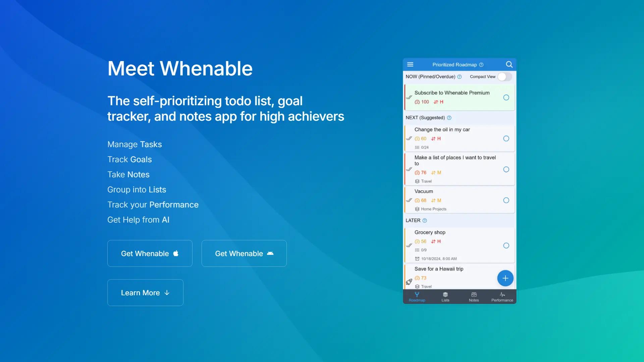Click the "Track Goals" feature text
This screenshot has height=362, width=644.
129,159
